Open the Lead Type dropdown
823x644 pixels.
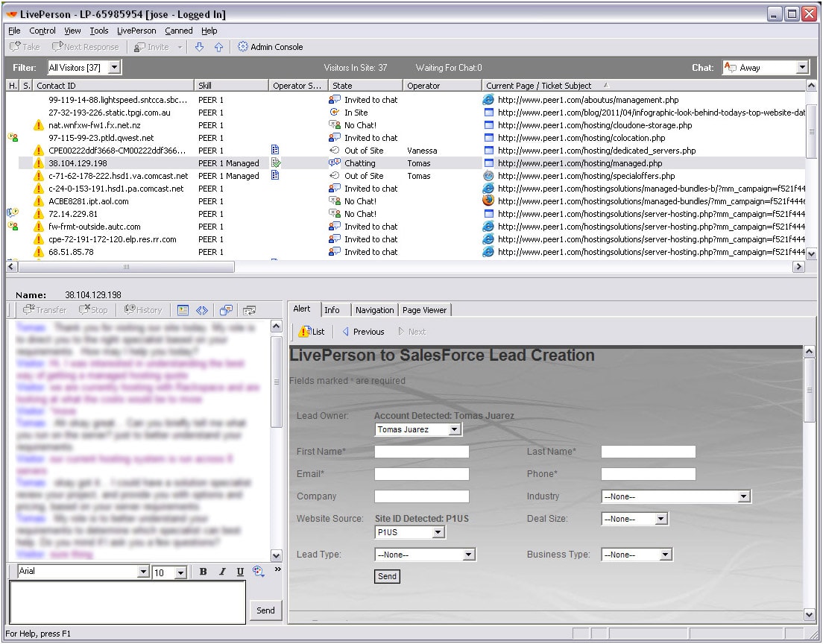425,555
